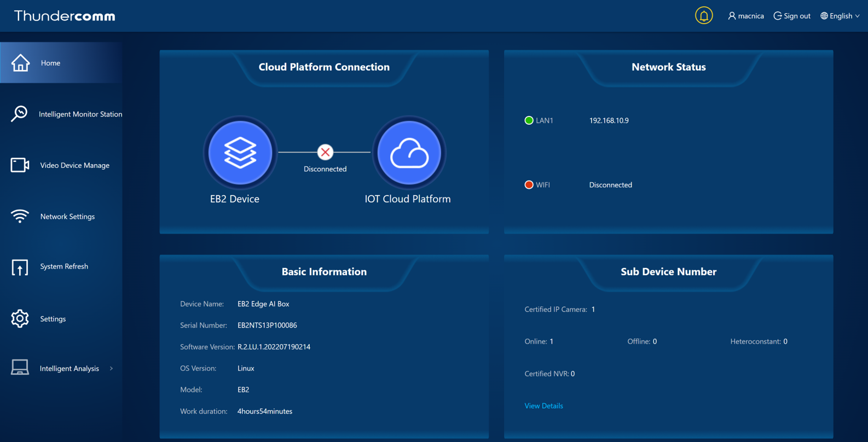The image size is (868, 442).
Task: Click the EB2 Device label
Action: tap(234, 199)
